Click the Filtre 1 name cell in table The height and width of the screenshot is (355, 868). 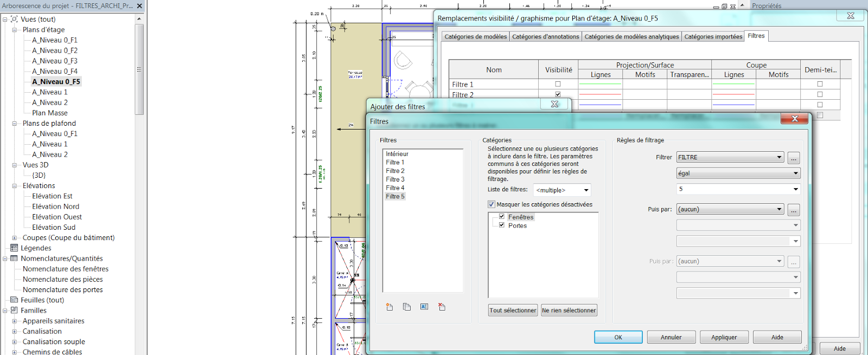494,84
